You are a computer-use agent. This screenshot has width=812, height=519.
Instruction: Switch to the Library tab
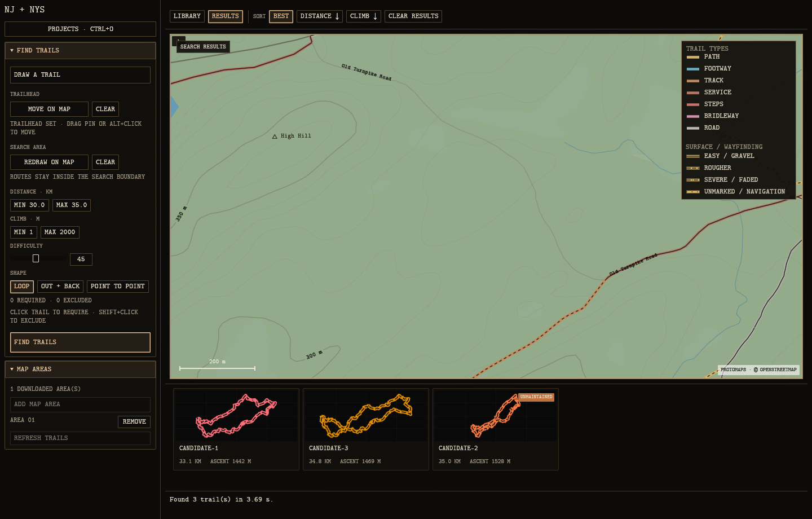[187, 16]
